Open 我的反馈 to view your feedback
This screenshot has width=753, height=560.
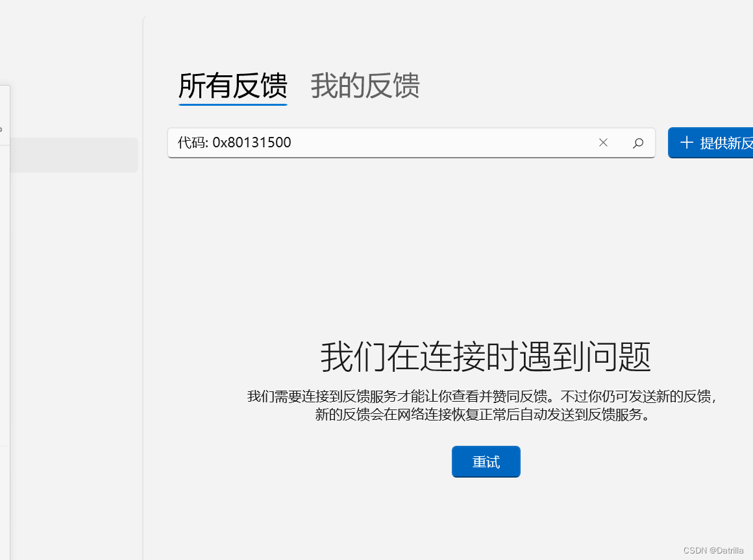(x=365, y=86)
